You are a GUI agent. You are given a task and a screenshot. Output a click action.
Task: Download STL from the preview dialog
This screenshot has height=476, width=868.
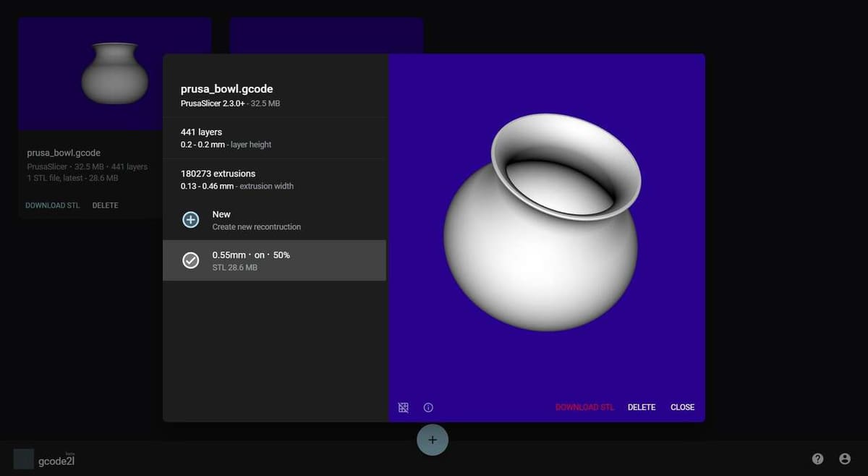584,407
